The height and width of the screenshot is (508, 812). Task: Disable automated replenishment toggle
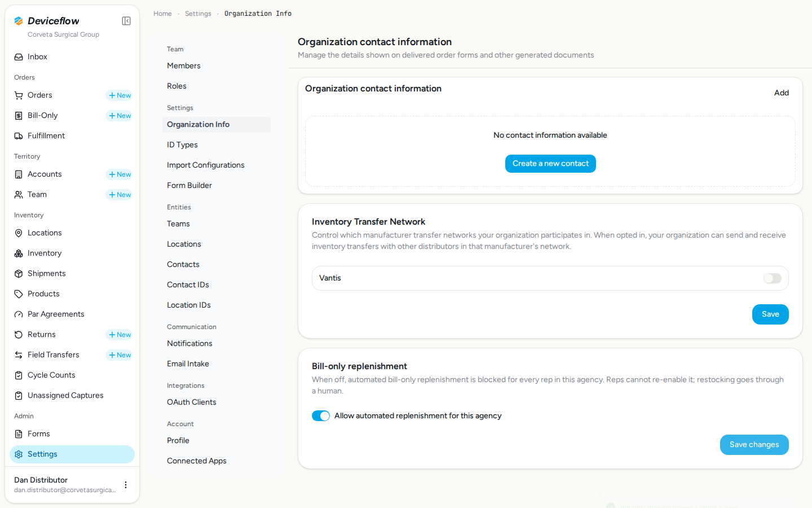pyautogui.click(x=321, y=416)
